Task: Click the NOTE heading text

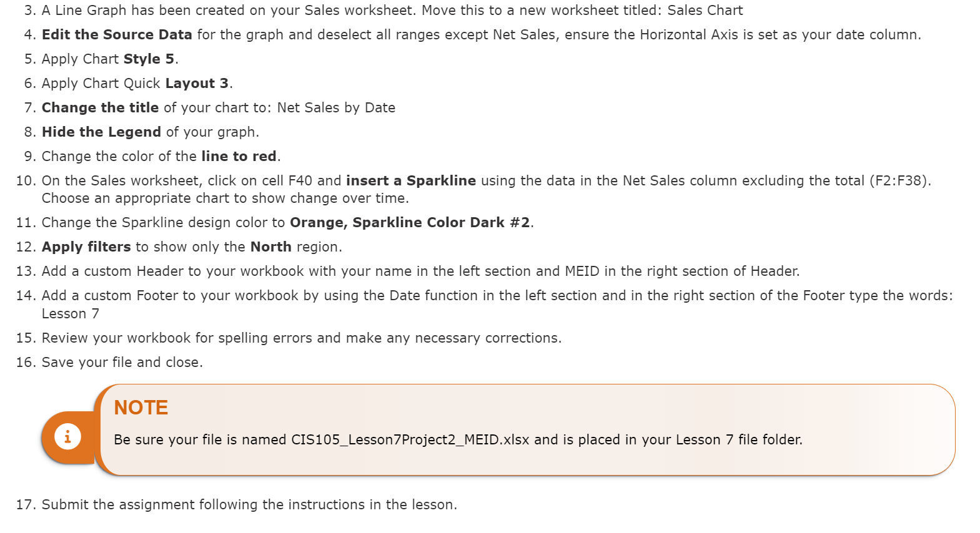Action: pyautogui.click(x=141, y=408)
